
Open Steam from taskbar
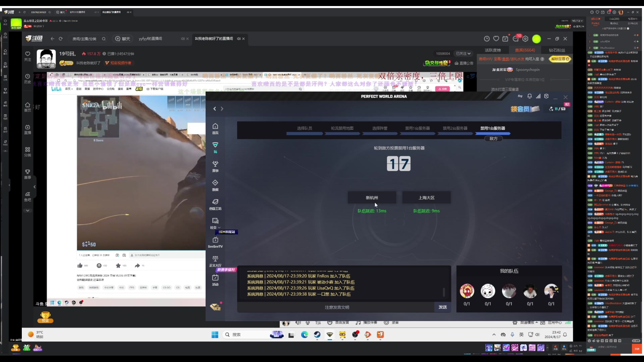317,335
